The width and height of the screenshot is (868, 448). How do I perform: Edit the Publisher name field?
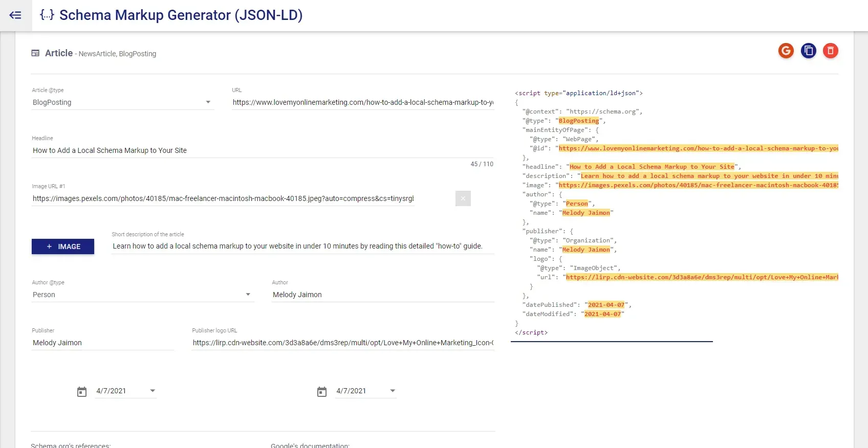(x=103, y=343)
